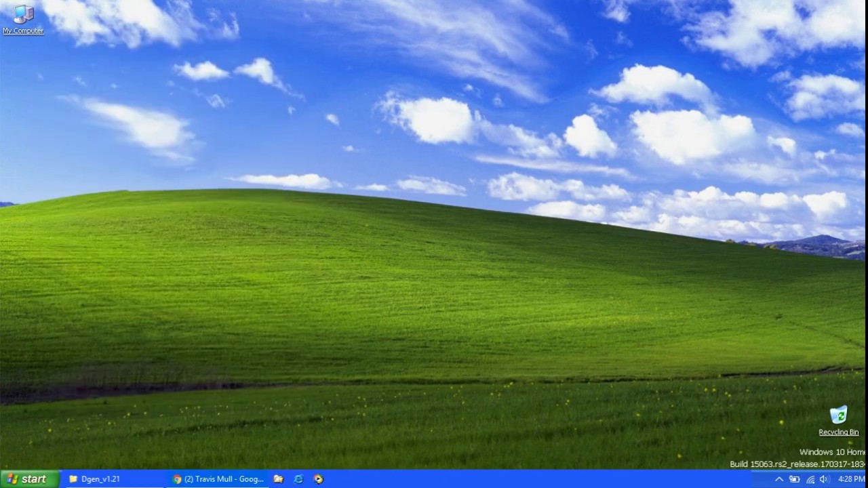The image size is (868, 488).
Task: Expand the hidden tray icons chevron
Action: coord(779,479)
